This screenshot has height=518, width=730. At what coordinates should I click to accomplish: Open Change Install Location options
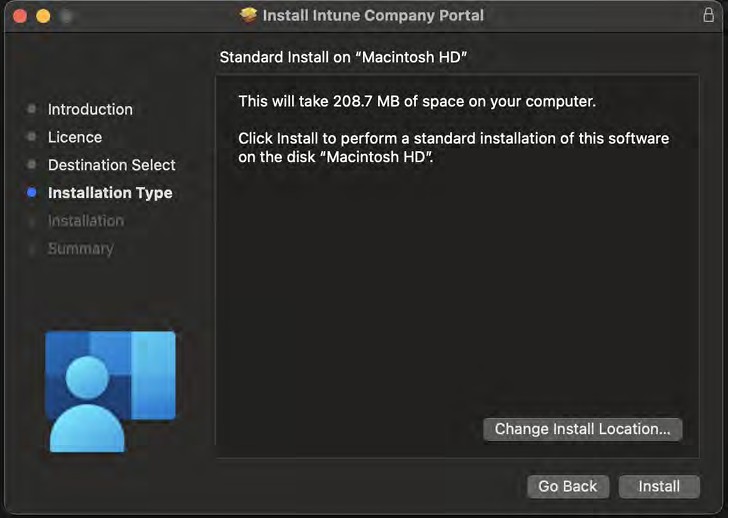[x=582, y=429]
